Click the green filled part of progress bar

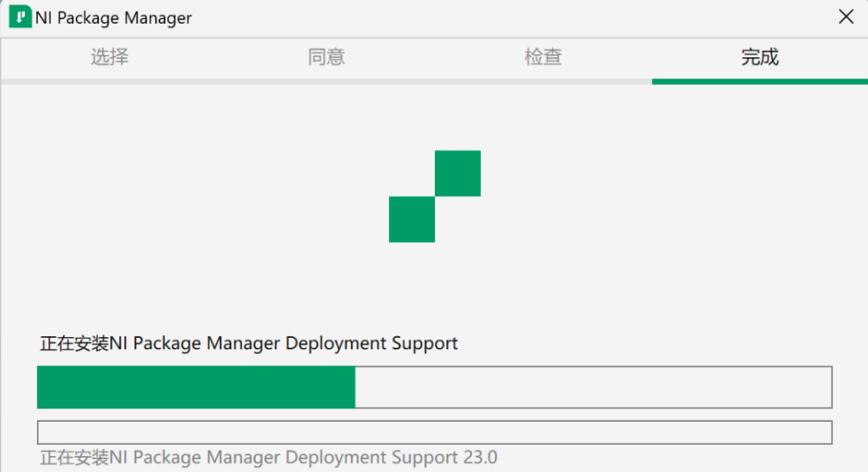[196, 387]
